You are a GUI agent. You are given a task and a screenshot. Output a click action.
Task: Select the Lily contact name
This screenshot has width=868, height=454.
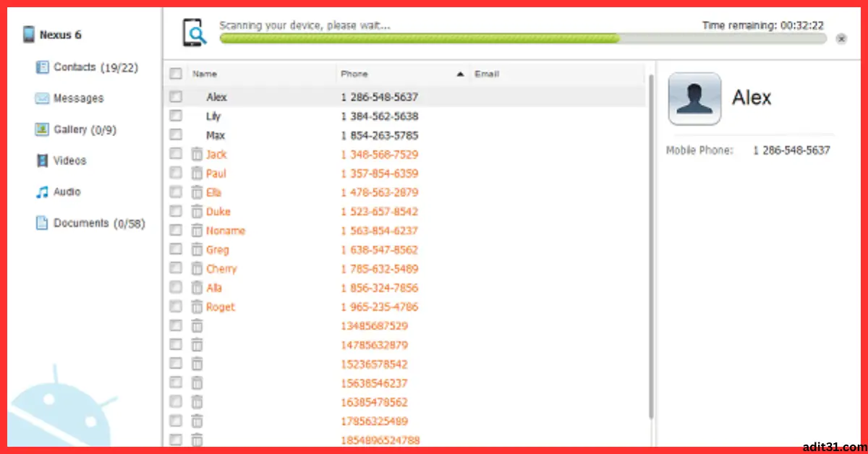click(x=213, y=116)
